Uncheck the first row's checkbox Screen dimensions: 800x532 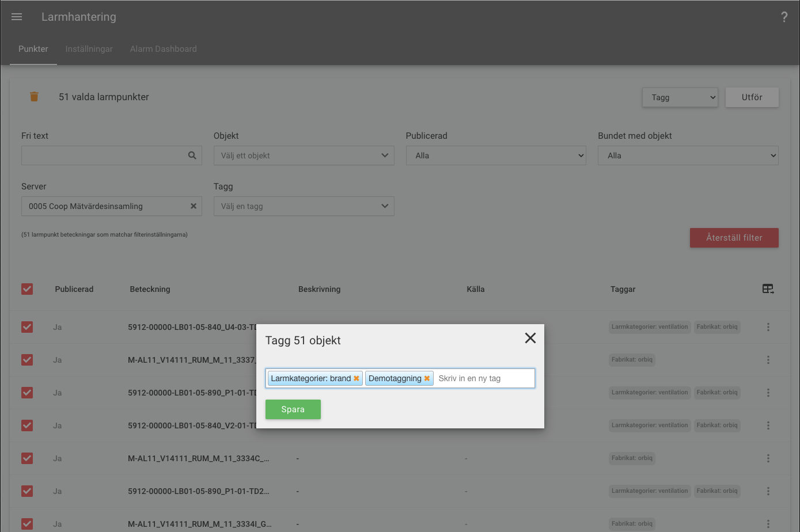point(27,327)
